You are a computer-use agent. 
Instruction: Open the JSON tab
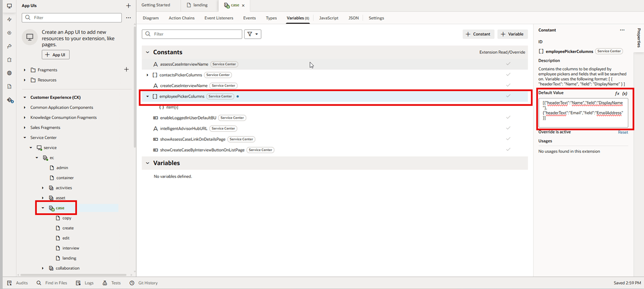click(x=353, y=18)
